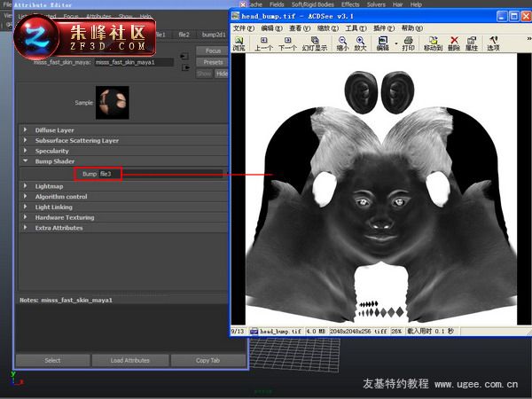The width and height of the screenshot is (532, 399).
Task: Switch to the bump2d1 tab in Attribute Editor
Action: click(214, 35)
